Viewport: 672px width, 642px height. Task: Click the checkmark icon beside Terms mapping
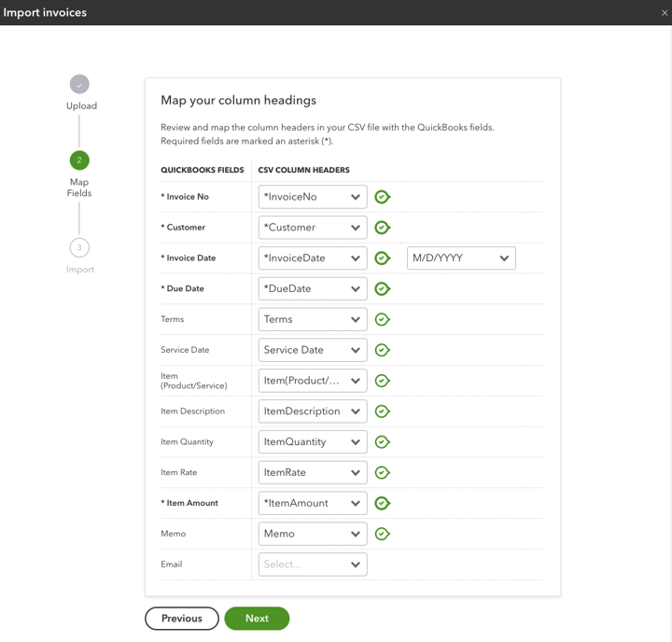pyautogui.click(x=383, y=320)
